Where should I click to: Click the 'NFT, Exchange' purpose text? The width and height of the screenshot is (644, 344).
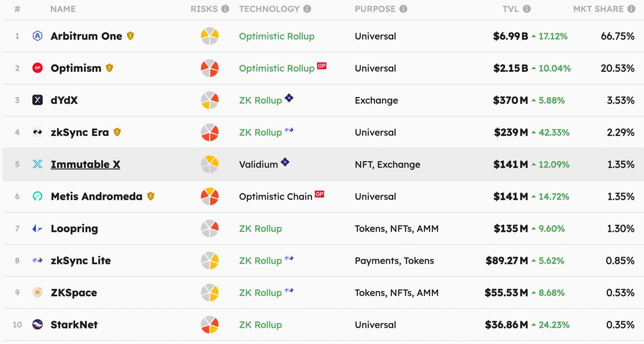tap(388, 164)
